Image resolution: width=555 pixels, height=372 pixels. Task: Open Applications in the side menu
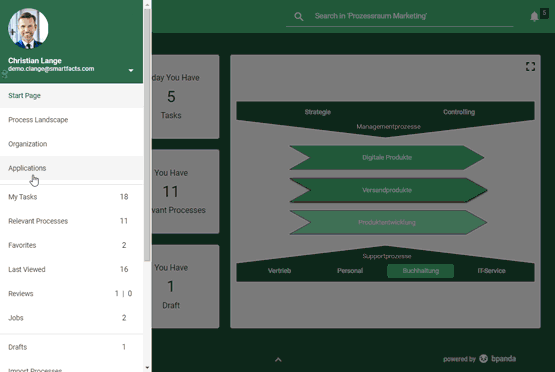pyautogui.click(x=71, y=168)
